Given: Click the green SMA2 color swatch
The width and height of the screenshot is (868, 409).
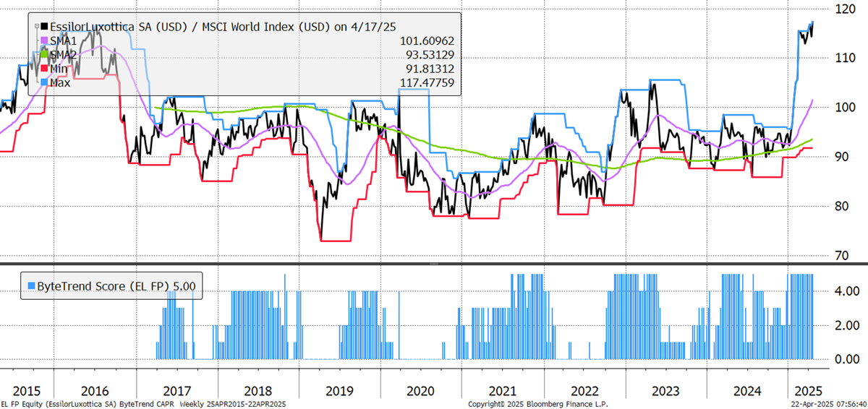Looking at the screenshot, I should pos(43,55).
